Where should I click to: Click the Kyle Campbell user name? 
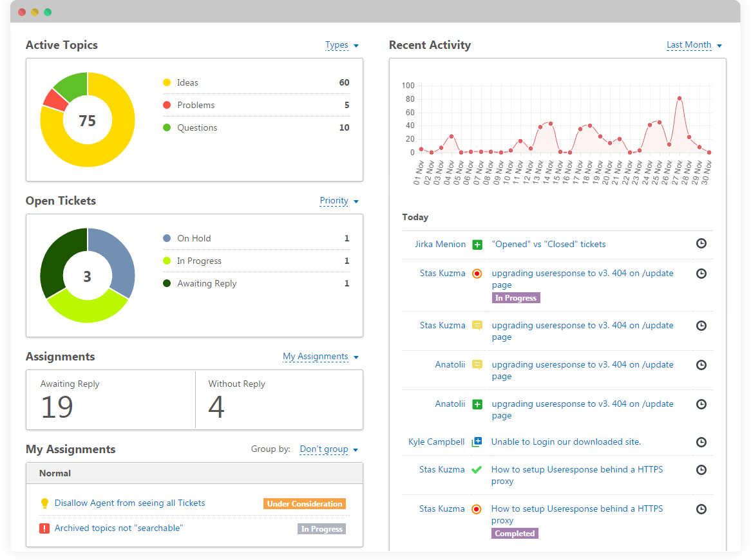[437, 442]
